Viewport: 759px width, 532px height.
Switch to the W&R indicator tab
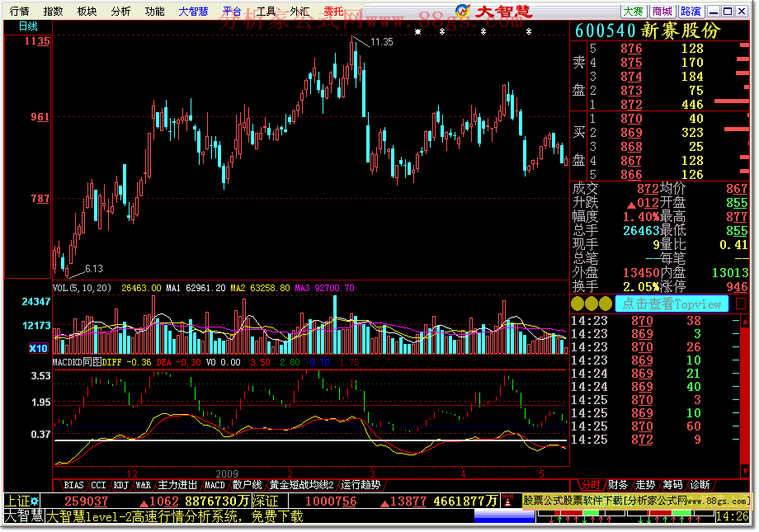143,485
